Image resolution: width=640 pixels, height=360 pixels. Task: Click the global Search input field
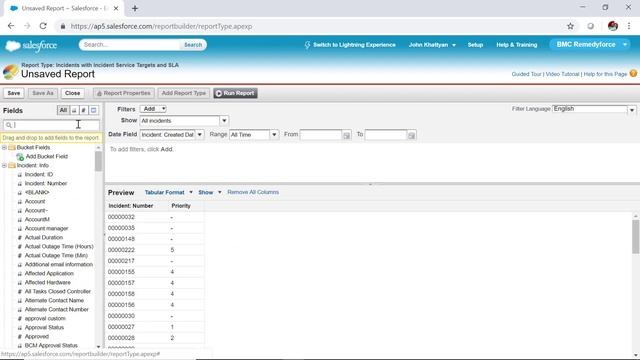click(130, 45)
